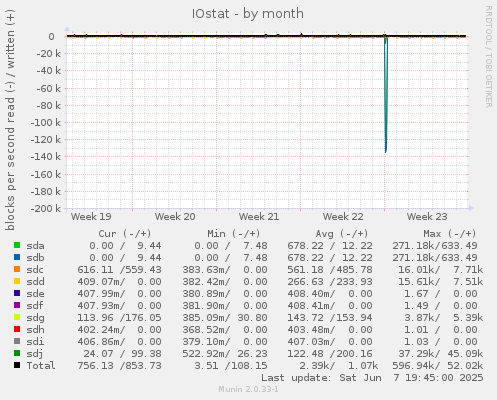This screenshot has width=497, height=400.
Task: Click the Munin 2.0.33-1 footer text
Action: point(248,389)
